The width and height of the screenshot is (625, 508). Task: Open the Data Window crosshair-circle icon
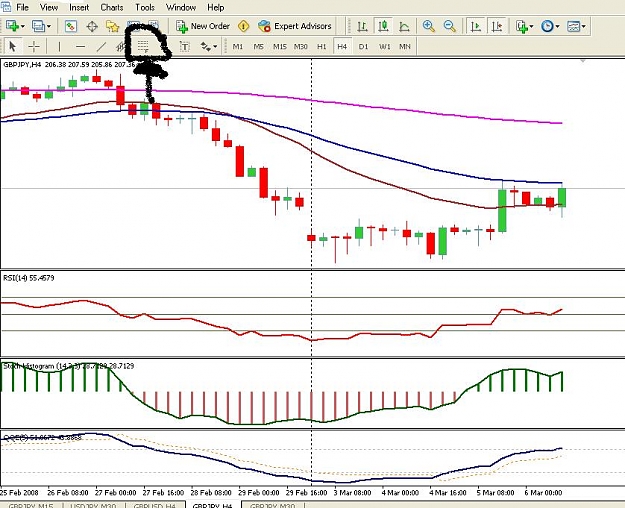point(92,26)
